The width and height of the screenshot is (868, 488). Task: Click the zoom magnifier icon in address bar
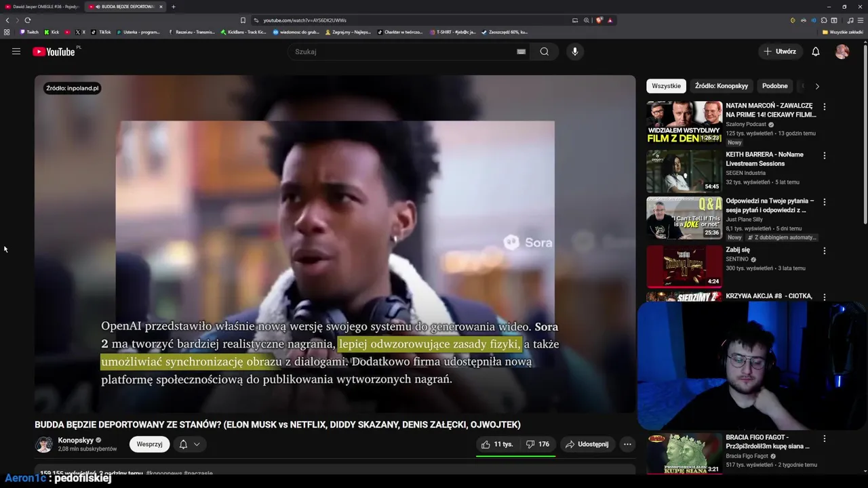point(587,20)
